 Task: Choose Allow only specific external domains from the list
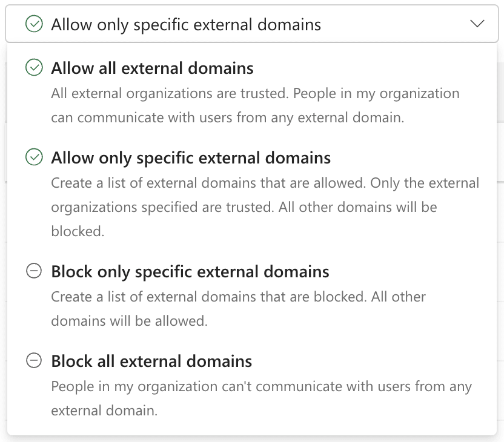click(252, 194)
